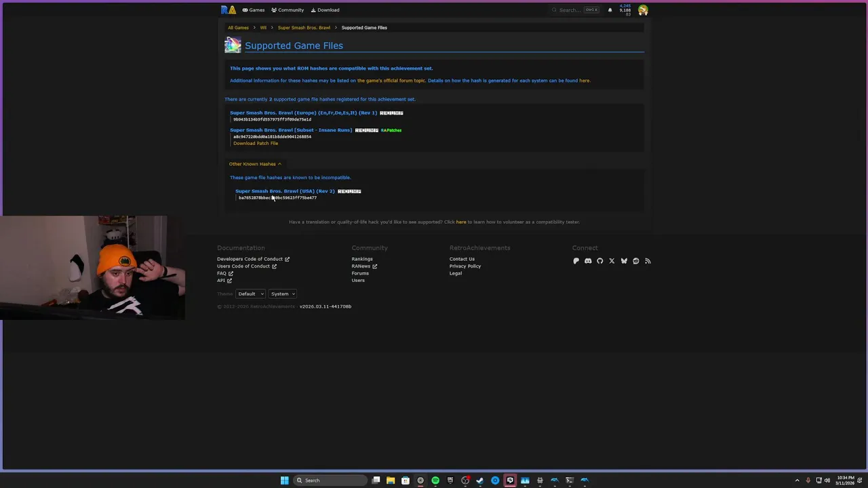Open the Privacy Policy footer link
Viewport: 868px width, 488px height.
point(465,266)
